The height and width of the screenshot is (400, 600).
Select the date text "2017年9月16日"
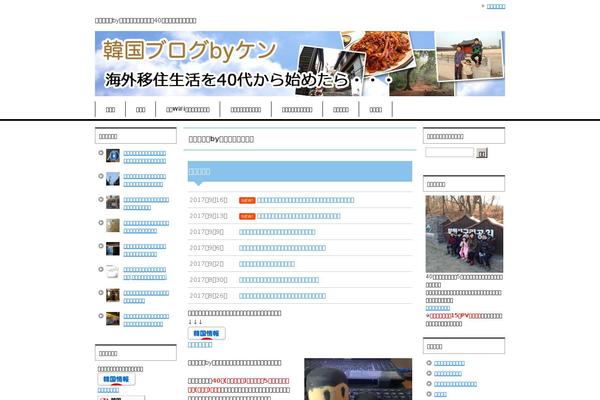coord(209,200)
